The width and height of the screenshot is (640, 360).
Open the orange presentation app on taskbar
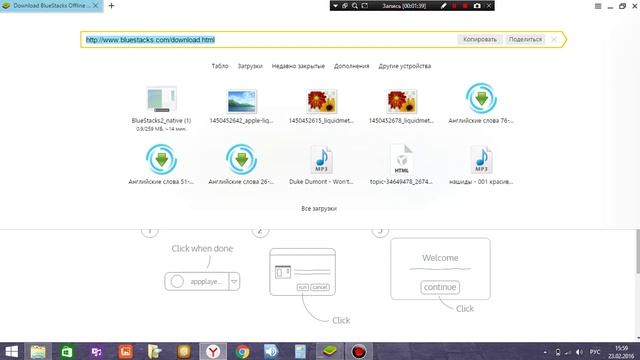(x=126, y=351)
